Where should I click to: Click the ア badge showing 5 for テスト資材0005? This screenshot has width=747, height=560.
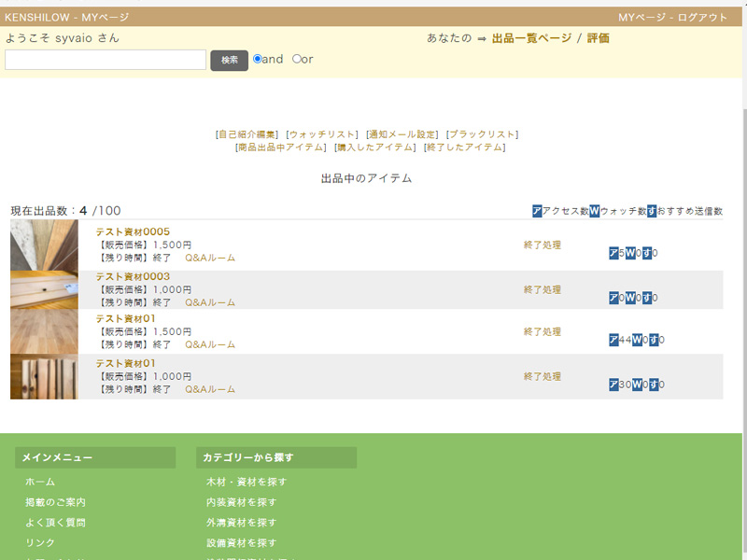(x=613, y=254)
